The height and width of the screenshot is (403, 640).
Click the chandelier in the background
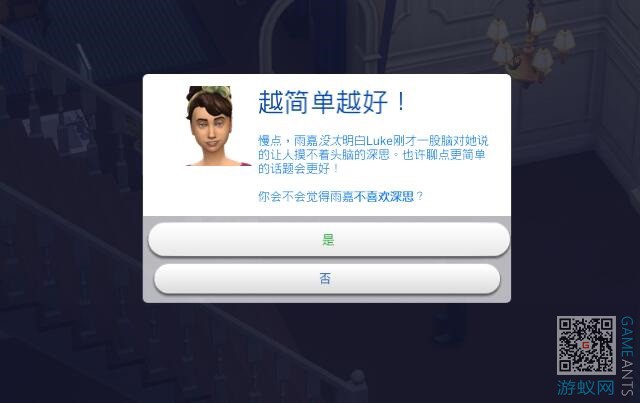[x=530, y=45]
